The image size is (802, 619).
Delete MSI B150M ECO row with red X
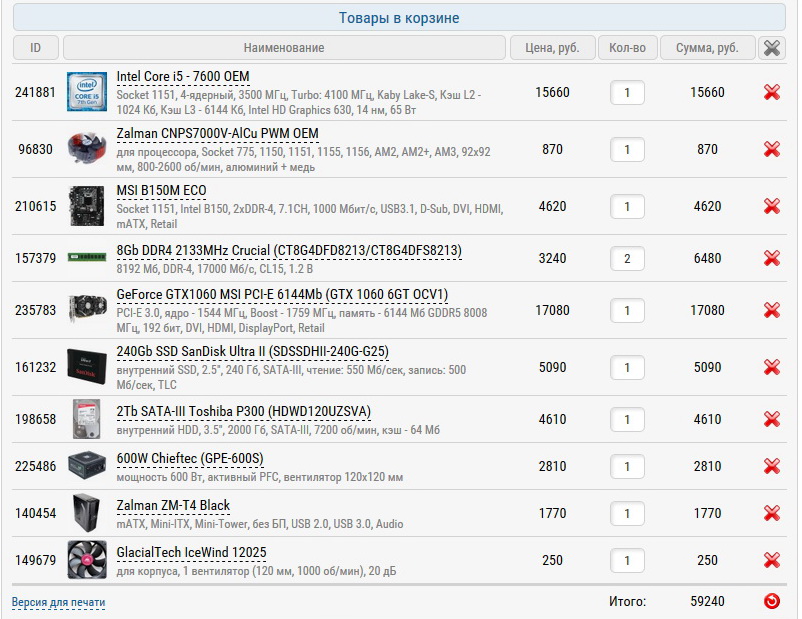(771, 206)
